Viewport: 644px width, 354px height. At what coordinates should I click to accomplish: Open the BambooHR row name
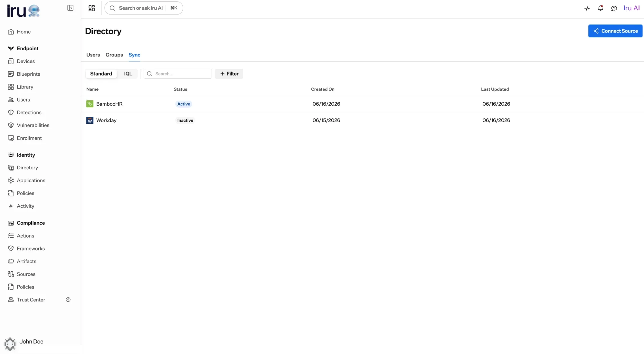click(x=109, y=104)
